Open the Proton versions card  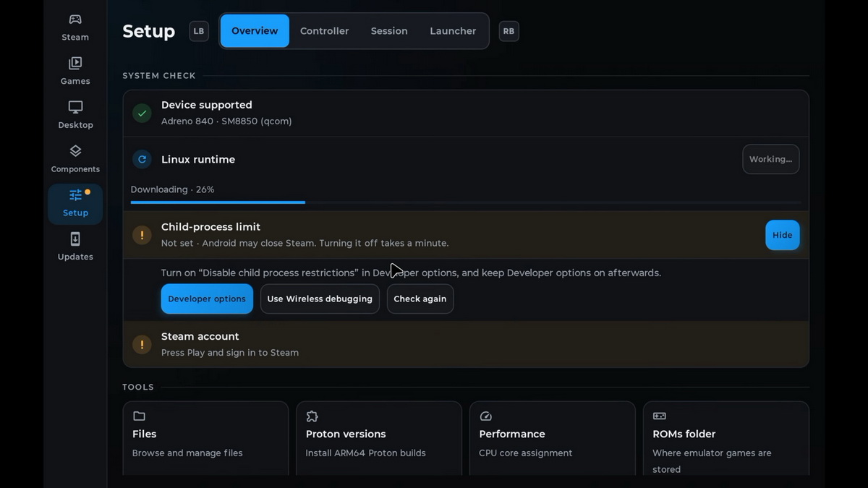pos(379,438)
